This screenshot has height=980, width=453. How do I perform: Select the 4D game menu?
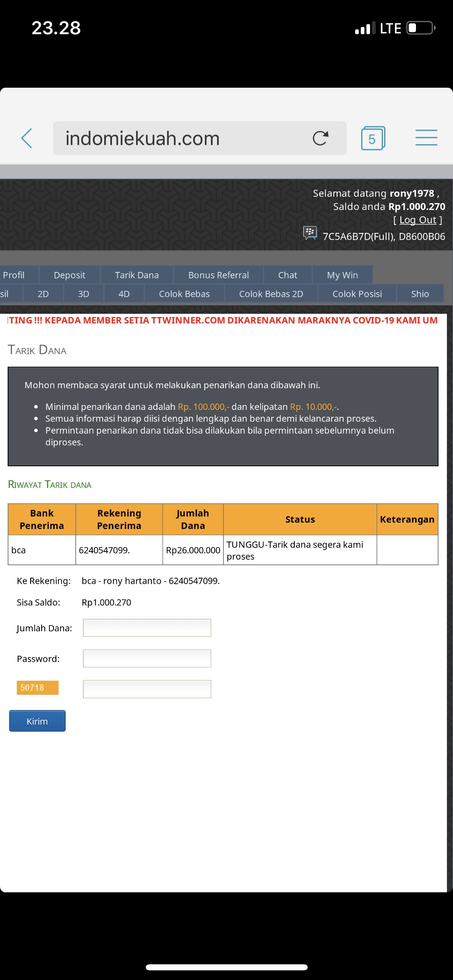(x=124, y=294)
